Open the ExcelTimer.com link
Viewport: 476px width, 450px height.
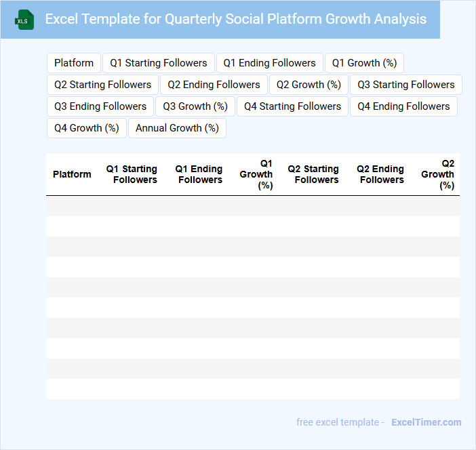coord(426,422)
